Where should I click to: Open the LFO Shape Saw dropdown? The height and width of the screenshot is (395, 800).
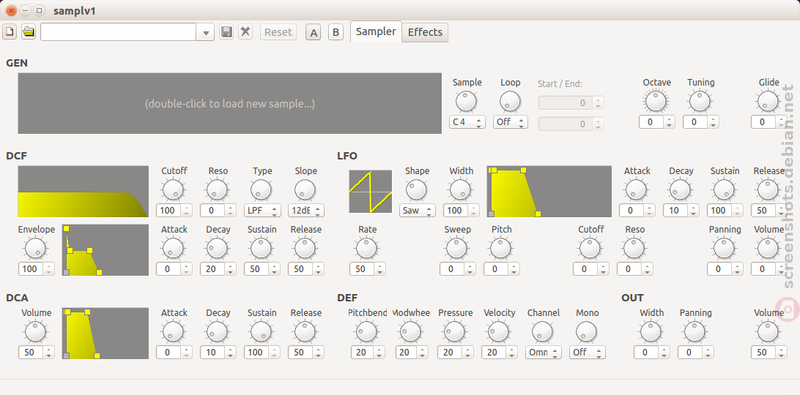point(417,210)
